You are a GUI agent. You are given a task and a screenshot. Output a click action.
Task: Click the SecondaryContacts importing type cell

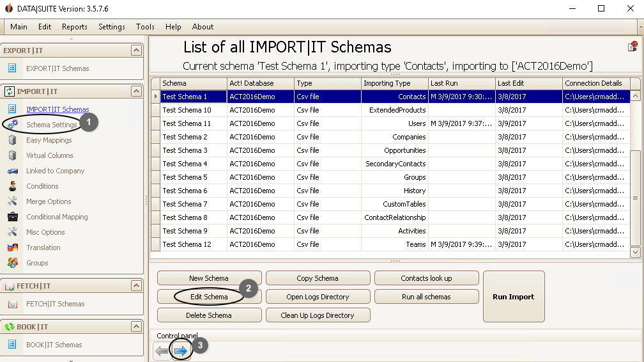(x=395, y=164)
